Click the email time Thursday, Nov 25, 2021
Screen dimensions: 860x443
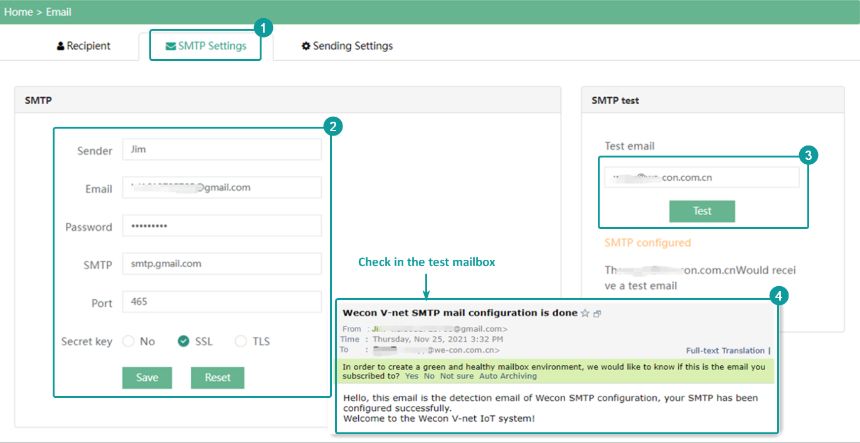click(438, 339)
